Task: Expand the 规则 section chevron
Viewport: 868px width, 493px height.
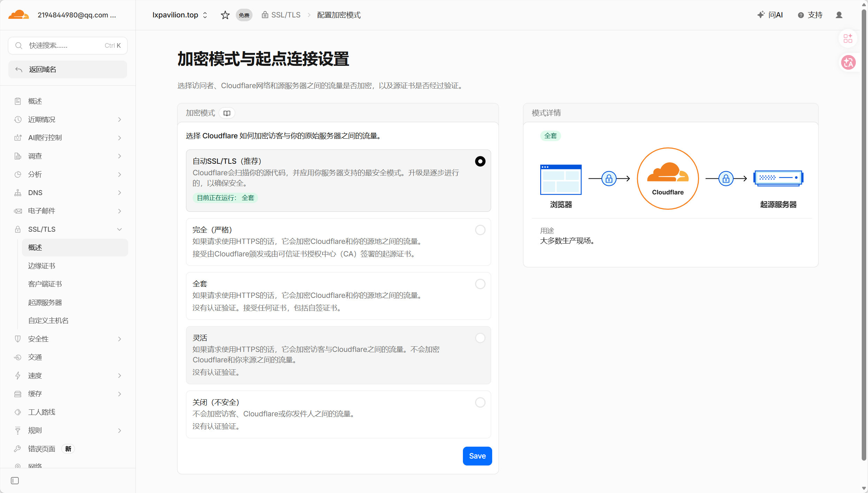Action: point(119,430)
